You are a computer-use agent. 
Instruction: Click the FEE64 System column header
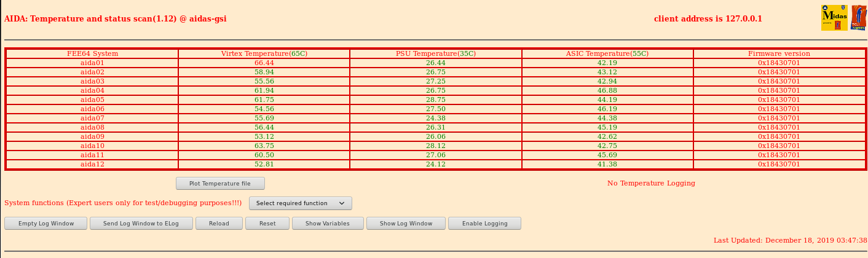[93, 54]
